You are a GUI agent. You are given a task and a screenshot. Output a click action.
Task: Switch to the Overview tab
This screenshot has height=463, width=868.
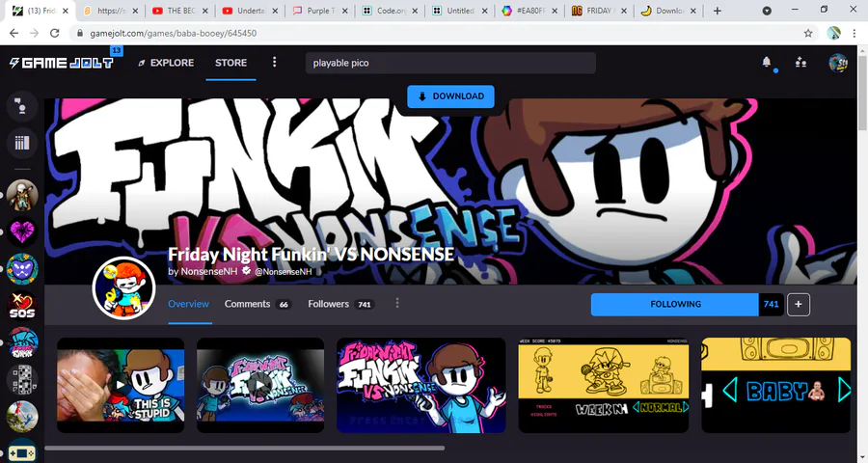tap(189, 304)
